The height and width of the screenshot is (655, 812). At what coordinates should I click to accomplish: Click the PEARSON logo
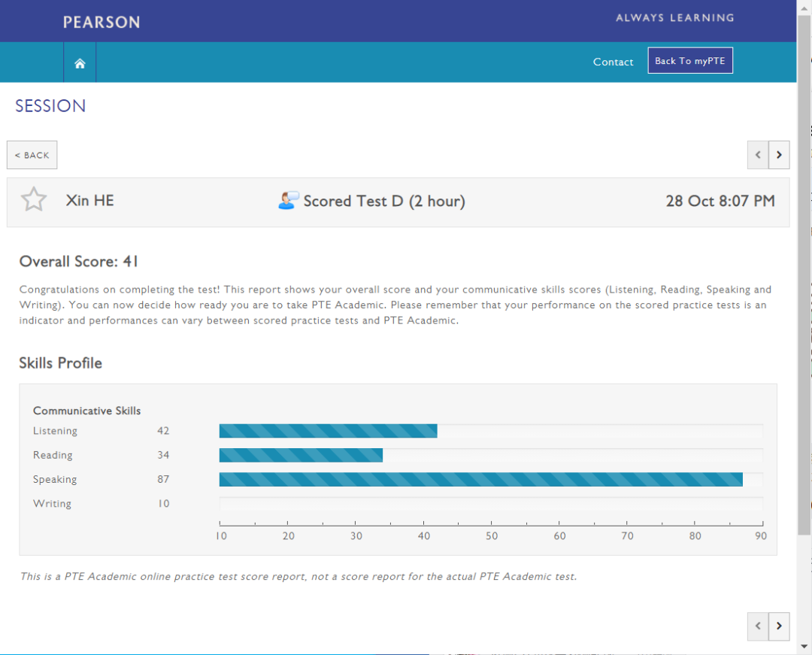101,22
